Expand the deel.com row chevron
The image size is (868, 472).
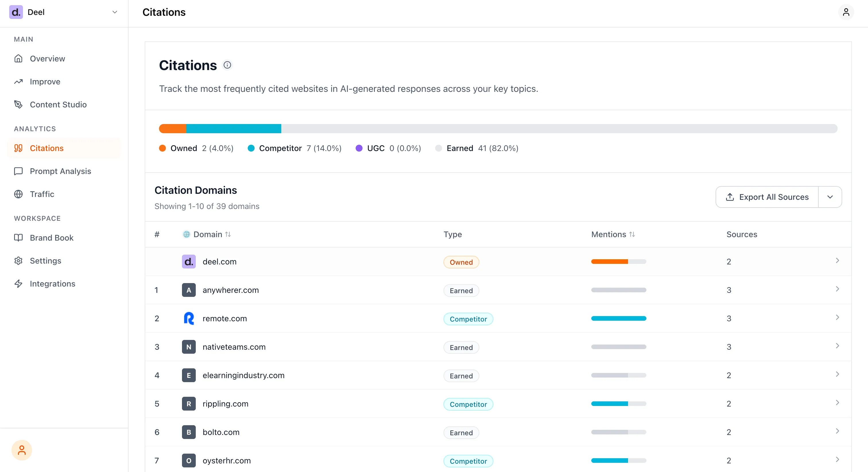[837, 261]
